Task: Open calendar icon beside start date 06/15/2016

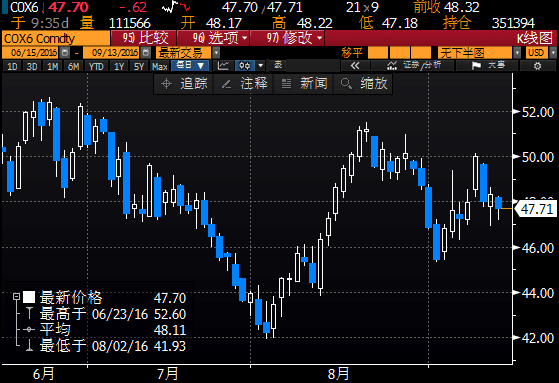Action: tap(65, 53)
